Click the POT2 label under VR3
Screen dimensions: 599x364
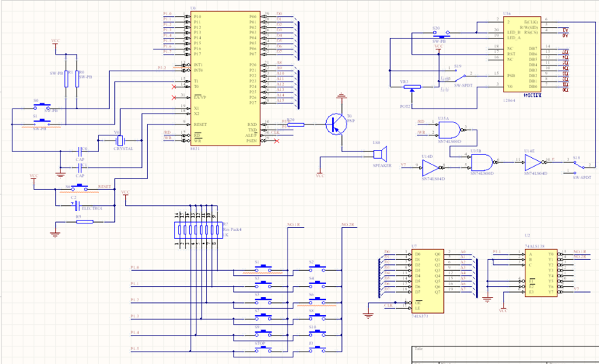point(405,106)
